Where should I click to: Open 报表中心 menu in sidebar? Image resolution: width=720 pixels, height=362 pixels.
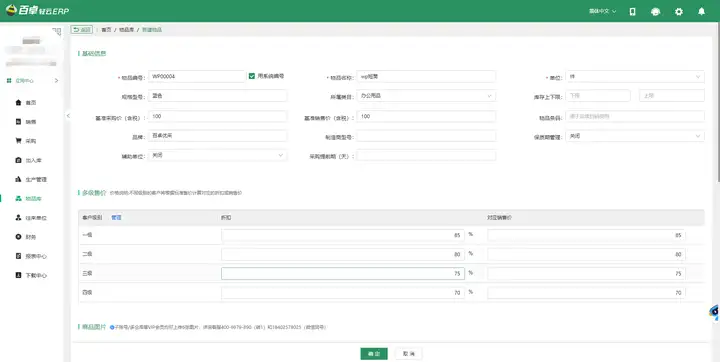tap(36, 256)
